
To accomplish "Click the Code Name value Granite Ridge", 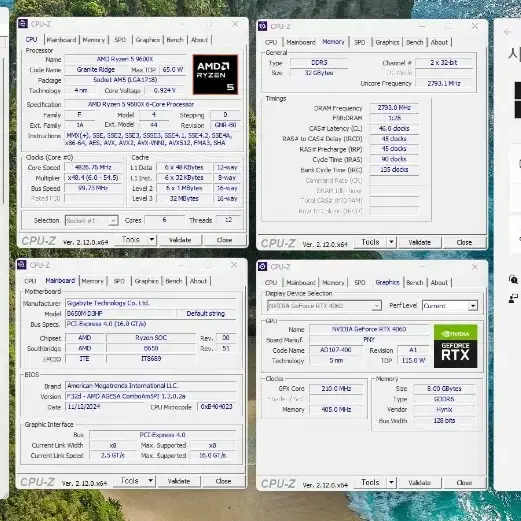I will point(96,70).
